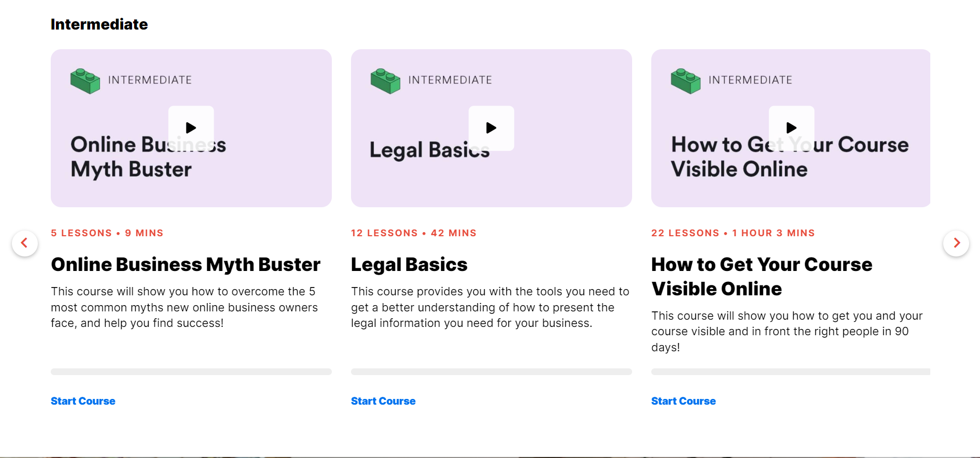
Task: Start the Online Business Myth Buster course
Action: (83, 401)
